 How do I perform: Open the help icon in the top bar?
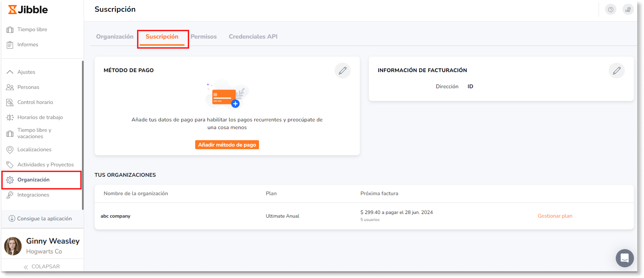tap(611, 9)
